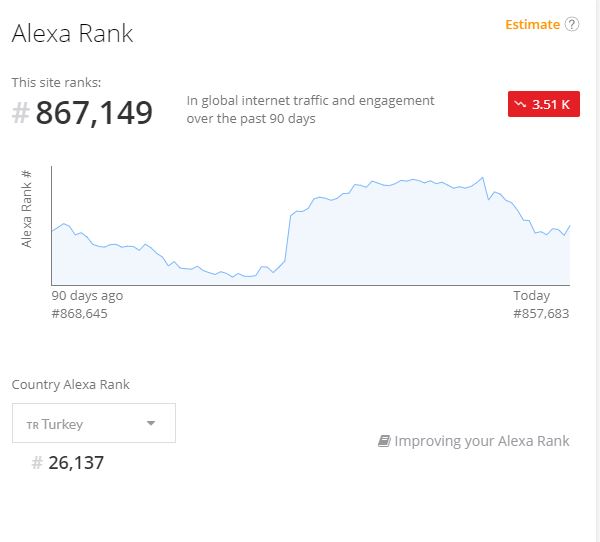This screenshot has width=600, height=542.
Task: Click the peak of the rank chart line
Action: click(x=483, y=178)
